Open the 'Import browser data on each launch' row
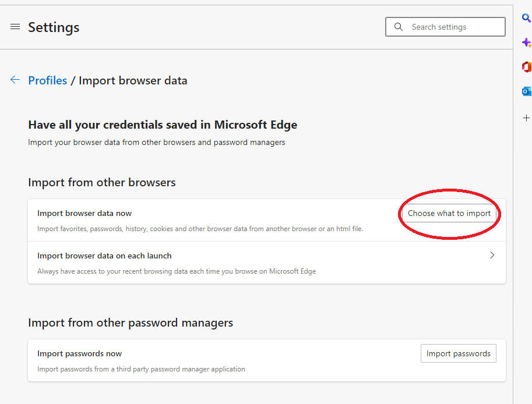 point(267,263)
